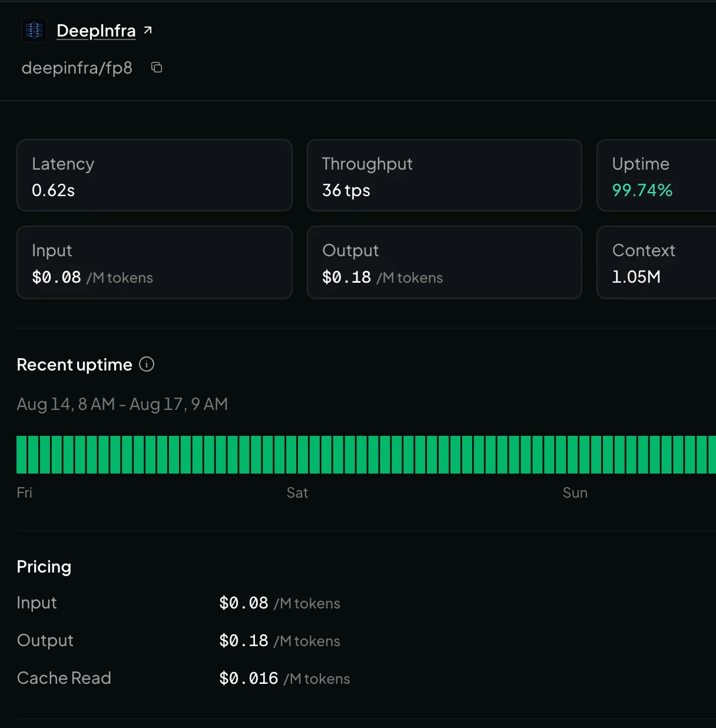
Task: Click the Cache Read row label
Action: pyautogui.click(x=64, y=679)
